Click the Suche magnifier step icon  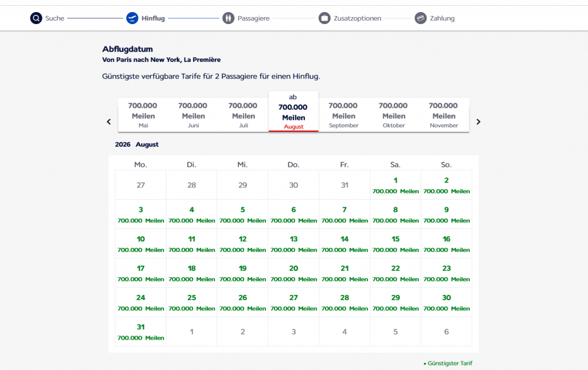click(36, 18)
